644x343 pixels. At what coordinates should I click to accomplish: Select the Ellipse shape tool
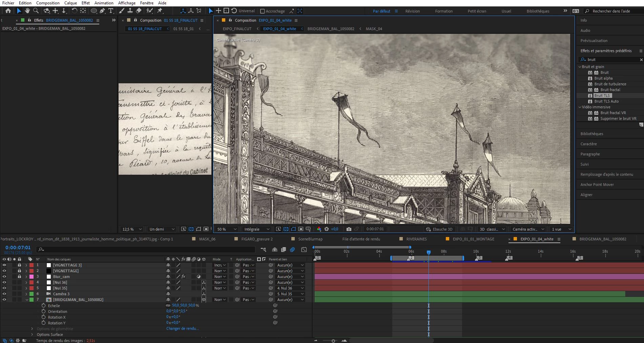point(94,11)
